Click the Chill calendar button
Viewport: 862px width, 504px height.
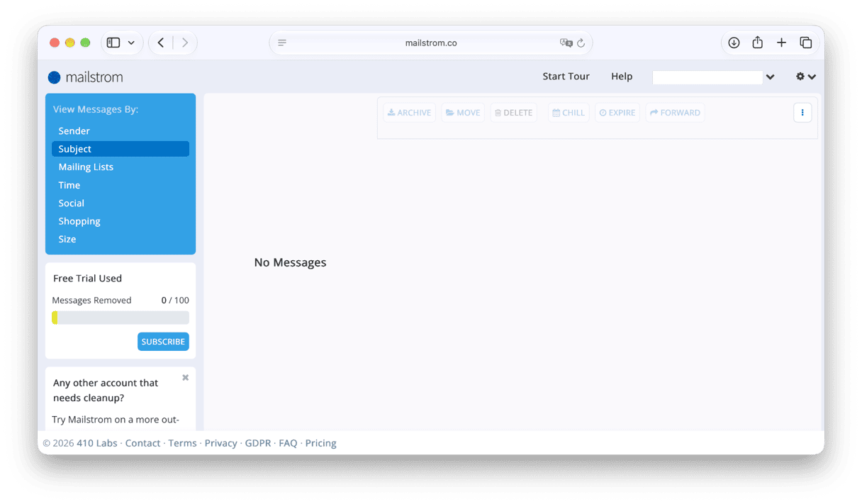coord(569,113)
